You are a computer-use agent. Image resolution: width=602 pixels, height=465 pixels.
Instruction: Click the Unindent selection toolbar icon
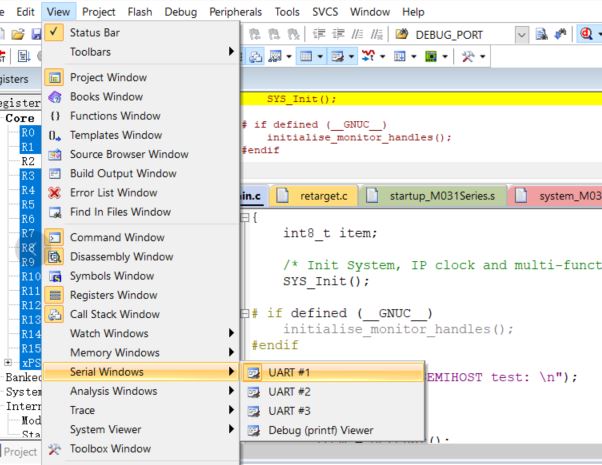click(338, 35)
